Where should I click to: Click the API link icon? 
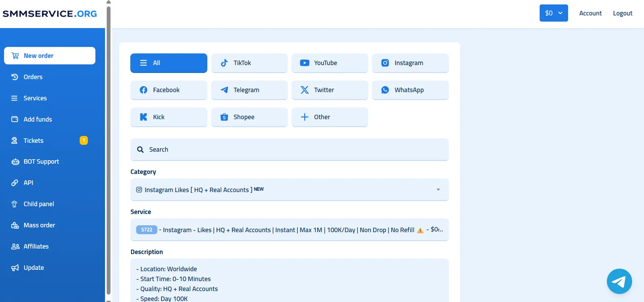(14, 183)
